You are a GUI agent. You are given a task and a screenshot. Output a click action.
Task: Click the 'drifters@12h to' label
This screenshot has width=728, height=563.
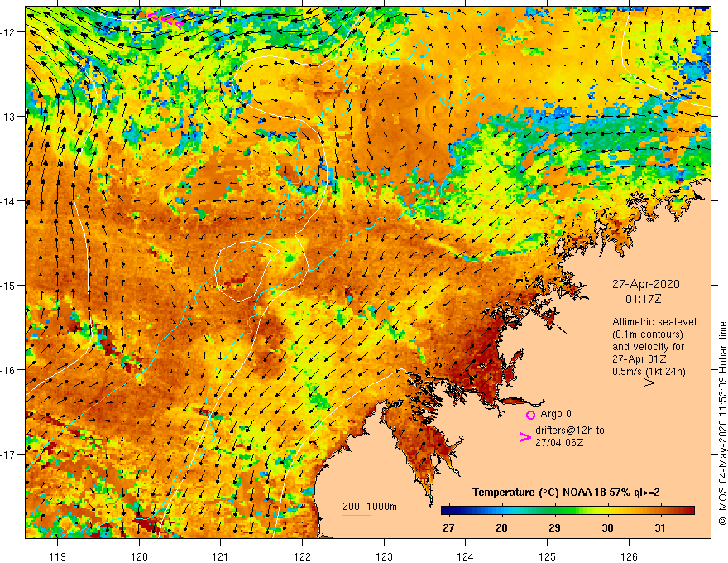[570, 431]
